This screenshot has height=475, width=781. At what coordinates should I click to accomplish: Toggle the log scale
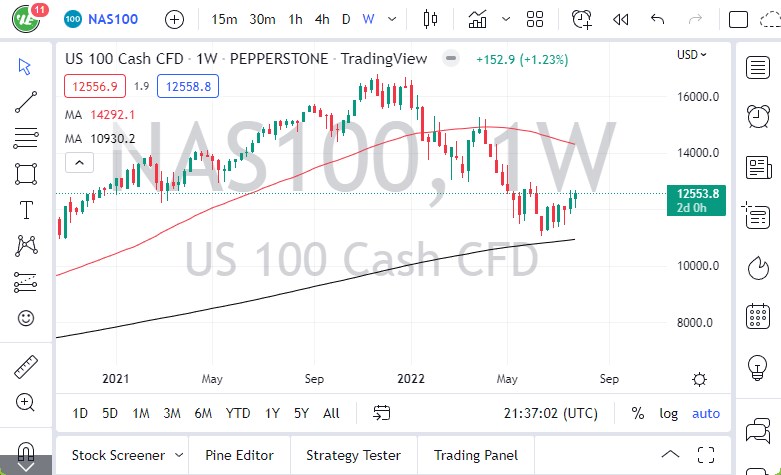click(668, 413)
